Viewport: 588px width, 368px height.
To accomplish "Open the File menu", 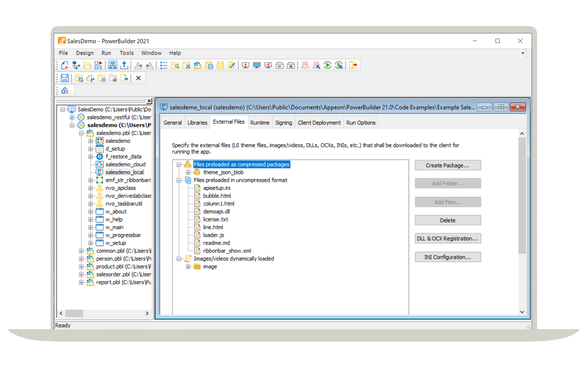I will point(63,53).
